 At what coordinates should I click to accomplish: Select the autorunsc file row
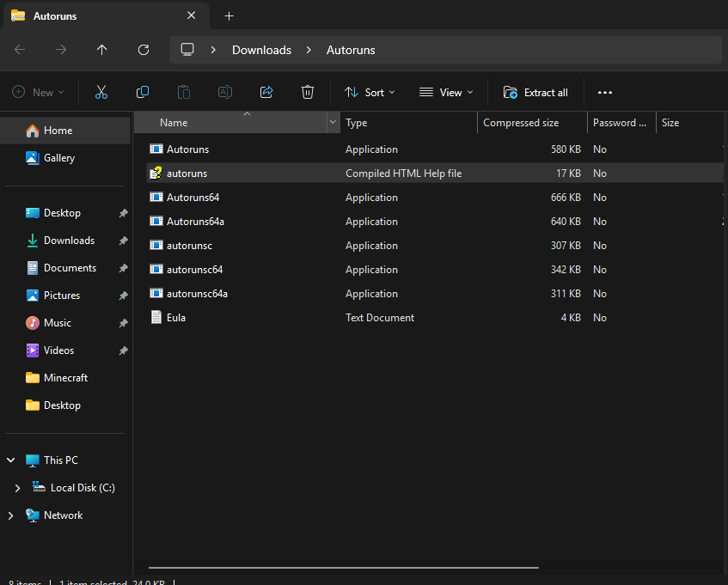tap(435, 246)
